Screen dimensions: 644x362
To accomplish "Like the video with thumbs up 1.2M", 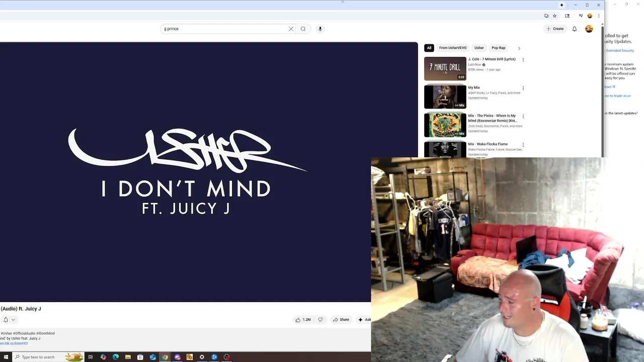I will [303, 320].
